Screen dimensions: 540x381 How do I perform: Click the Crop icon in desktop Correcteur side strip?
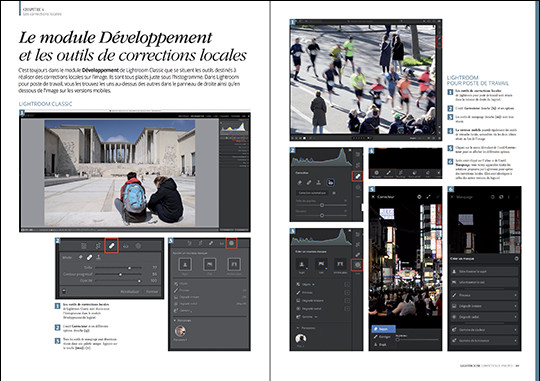358,165
